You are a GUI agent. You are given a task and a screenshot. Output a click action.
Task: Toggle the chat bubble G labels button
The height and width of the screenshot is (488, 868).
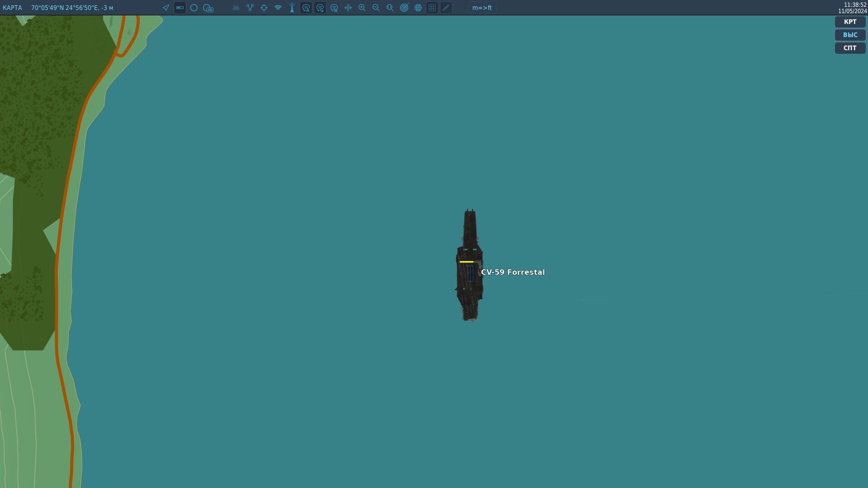coord(320,8)
